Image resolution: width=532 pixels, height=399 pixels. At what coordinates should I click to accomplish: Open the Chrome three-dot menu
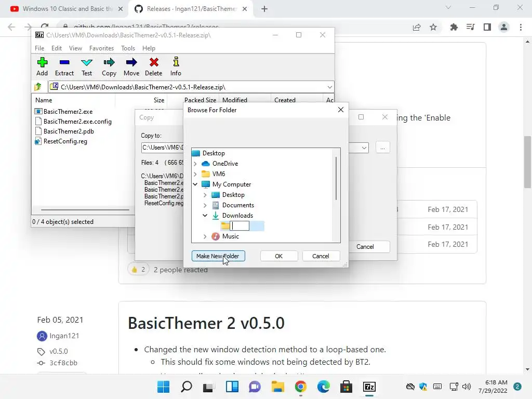521,27
